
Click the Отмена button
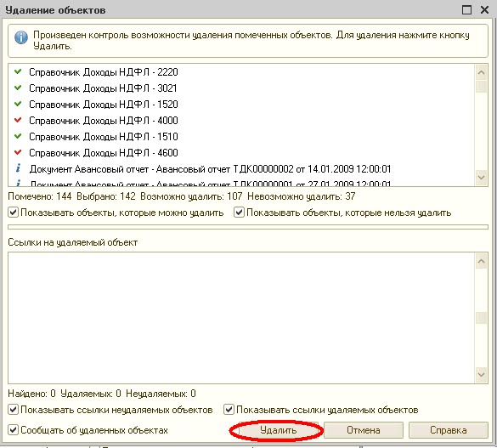click(364, 430)
